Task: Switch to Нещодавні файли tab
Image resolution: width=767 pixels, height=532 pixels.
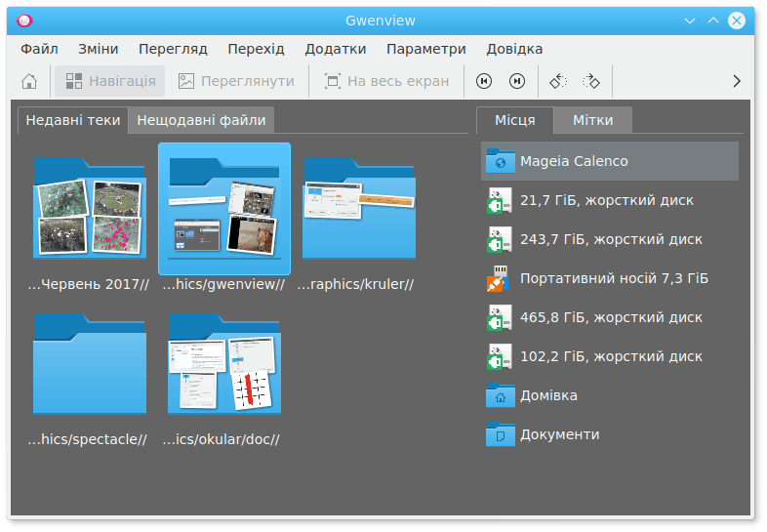Action: point(201,120)
